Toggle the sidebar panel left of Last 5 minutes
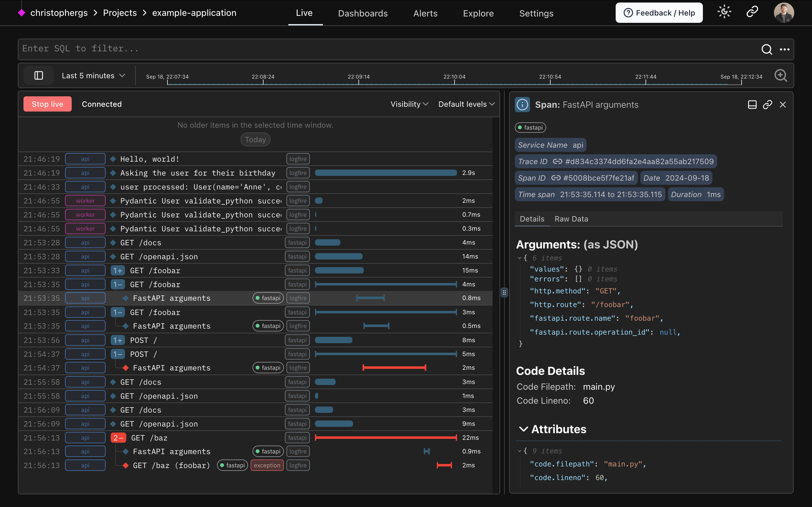Viewport: 812px width, 507px height. [38, 75]
